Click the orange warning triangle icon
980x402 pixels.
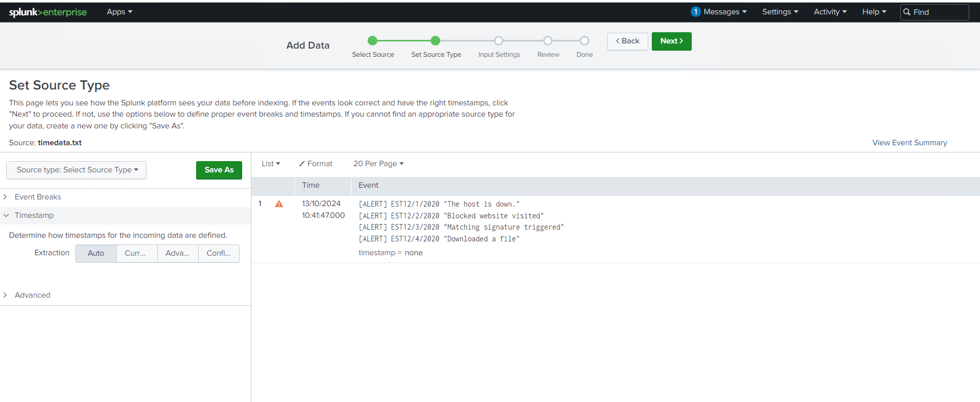pos(279,204)
